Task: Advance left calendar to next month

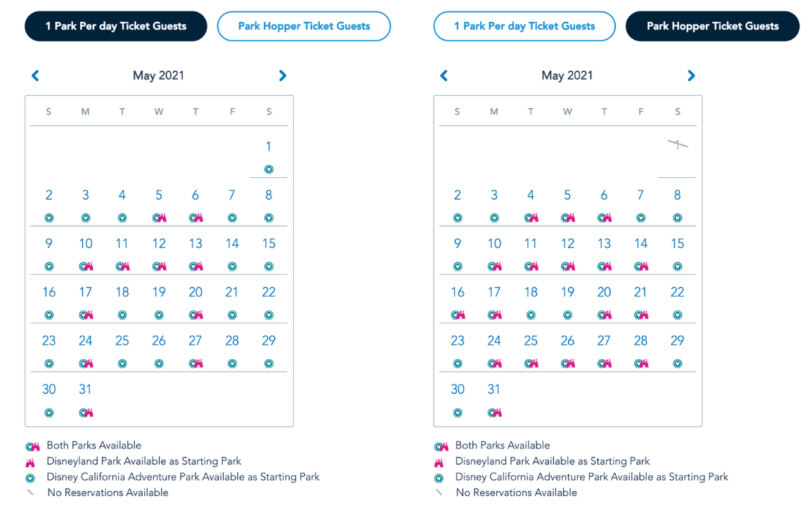Action: 282,75
